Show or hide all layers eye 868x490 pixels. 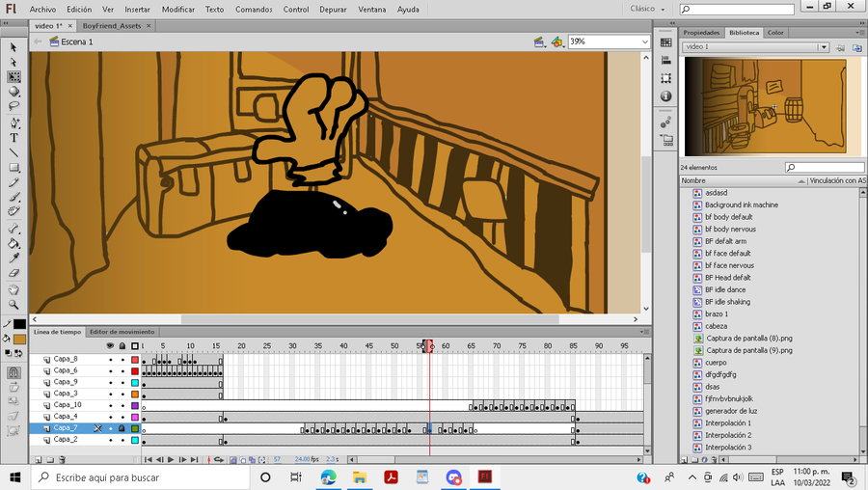pyautogui.click(x=110, y=346)
